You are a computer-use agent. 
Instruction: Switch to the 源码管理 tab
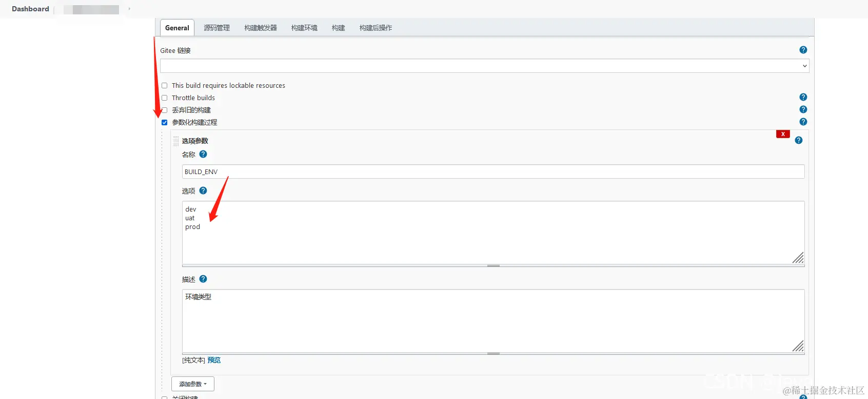pos(216,28)
